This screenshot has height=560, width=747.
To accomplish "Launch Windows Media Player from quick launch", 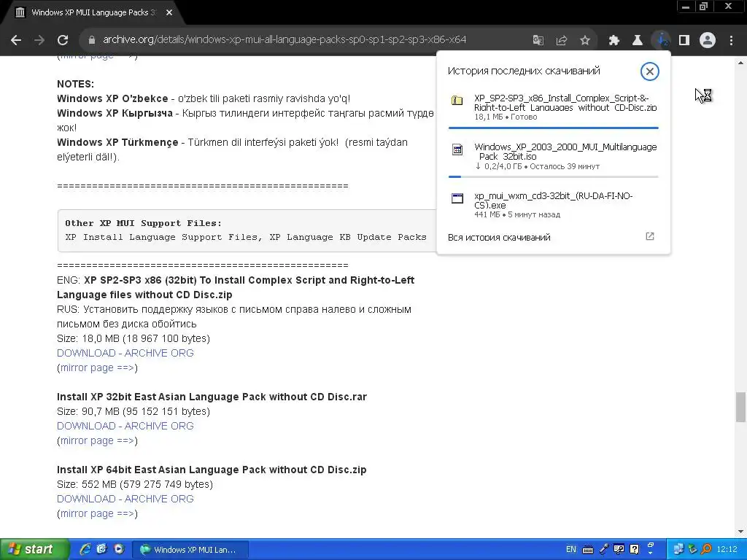I will coord(119,549).
